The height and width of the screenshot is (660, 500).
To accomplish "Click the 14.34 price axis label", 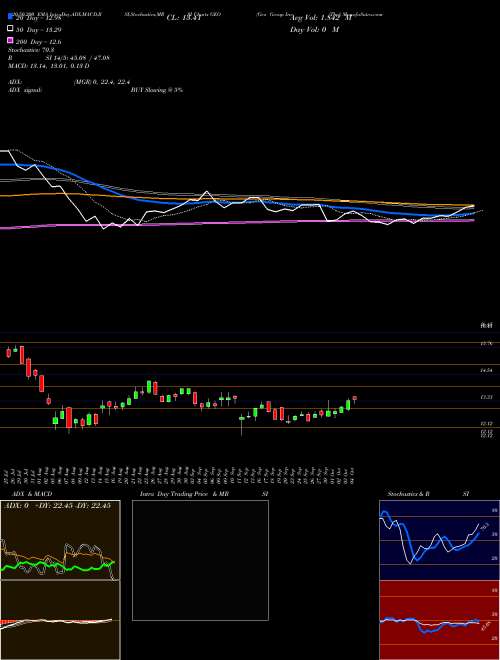I will 486,370.
